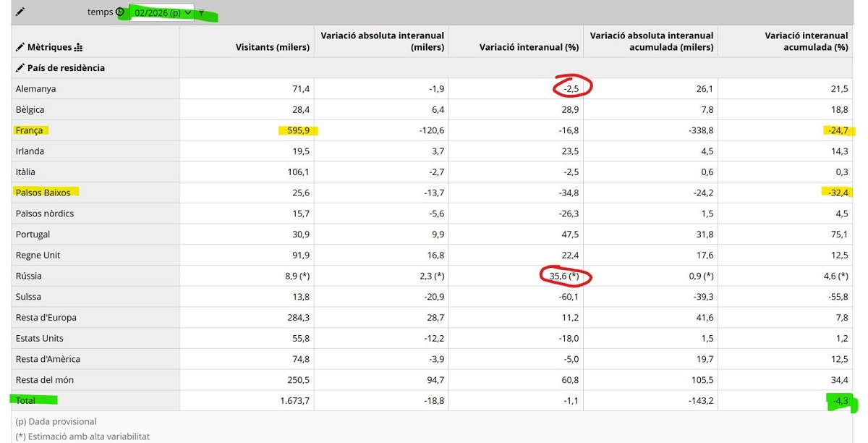Click the pencil edit icon beside temps

coord(20,12)
